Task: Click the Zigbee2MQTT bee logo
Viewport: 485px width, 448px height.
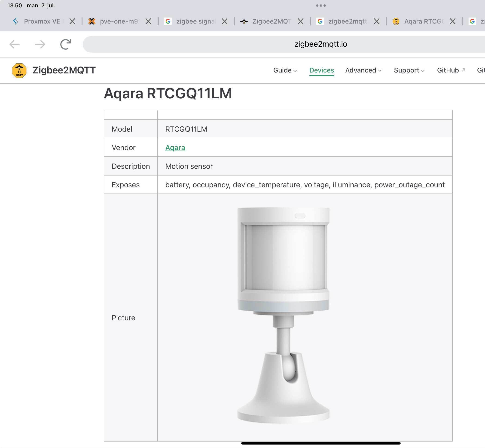Action: (x=19, y=70)
